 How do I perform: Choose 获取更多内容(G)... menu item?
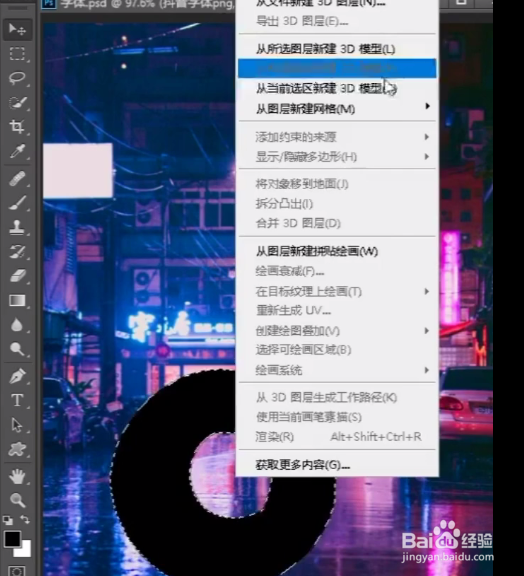tap(337, 465)
